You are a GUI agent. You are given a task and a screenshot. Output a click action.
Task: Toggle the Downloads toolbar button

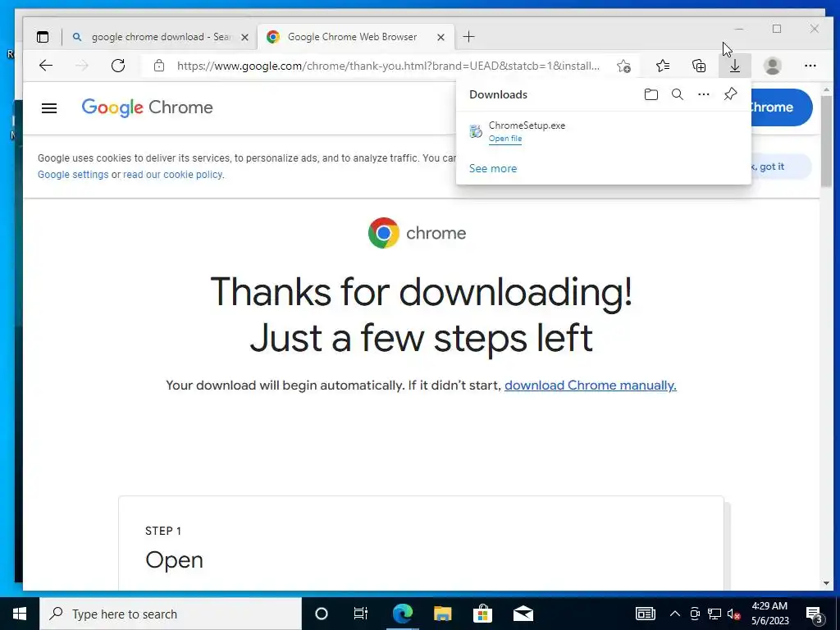(735, 66)
